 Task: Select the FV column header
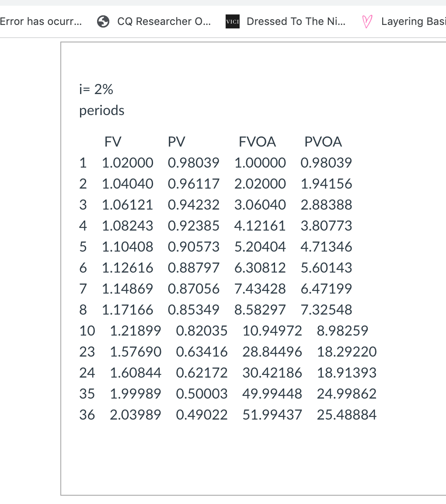tap(113, 142)
